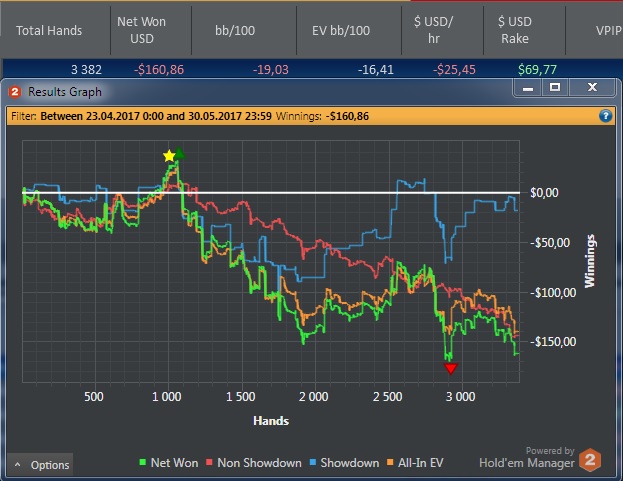Click the -$150,00 axis label
623x481 pixels.
(x=553, y=342)
